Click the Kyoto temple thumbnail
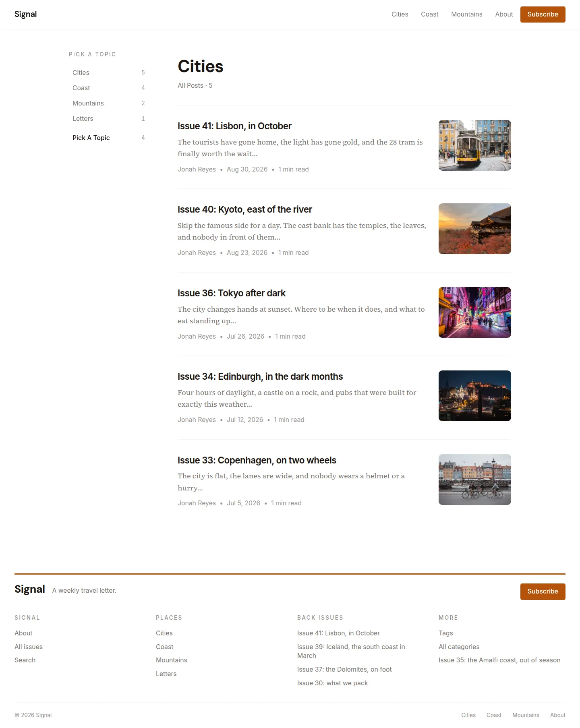Screen dimensions: 580x728 [x=474, y=229]
